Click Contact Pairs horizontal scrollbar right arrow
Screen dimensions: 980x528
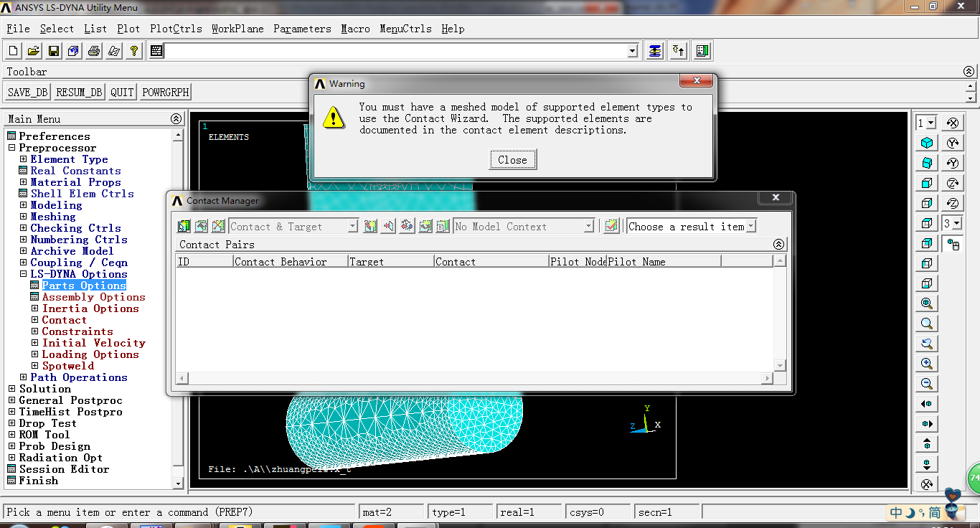pos(767,378)
